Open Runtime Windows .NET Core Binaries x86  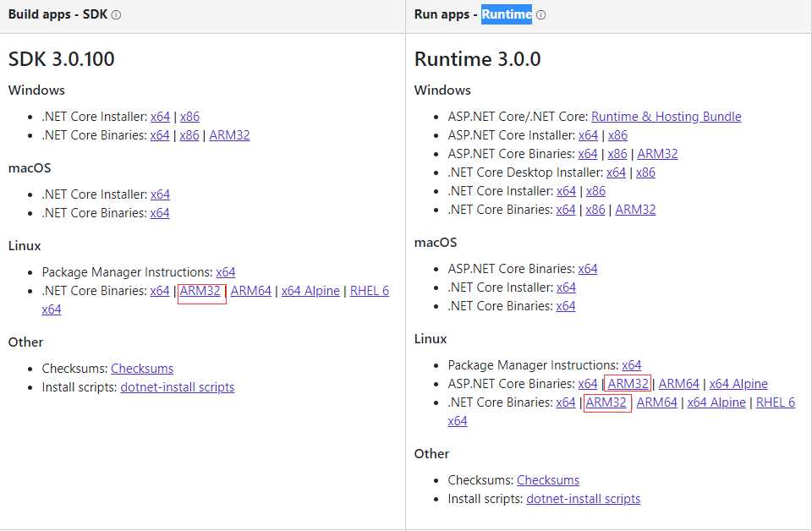tap(595, 210)
